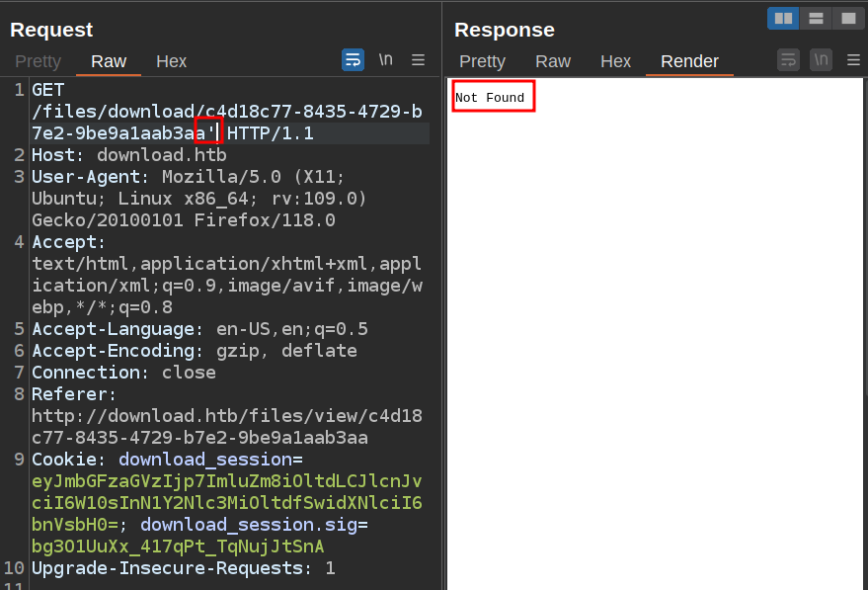Select single combined panel layout view
The image size is (868, 590).
[x=847, y=18]
